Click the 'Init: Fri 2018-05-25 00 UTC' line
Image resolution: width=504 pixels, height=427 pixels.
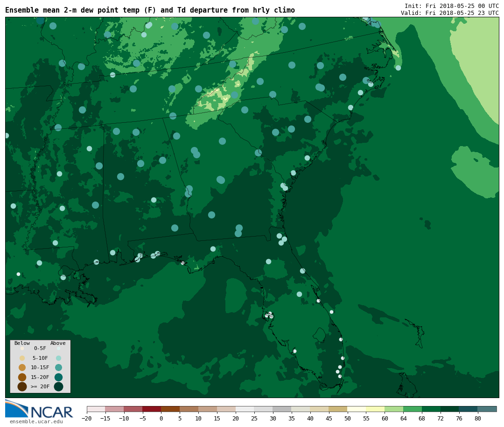[x=452, y=6]
